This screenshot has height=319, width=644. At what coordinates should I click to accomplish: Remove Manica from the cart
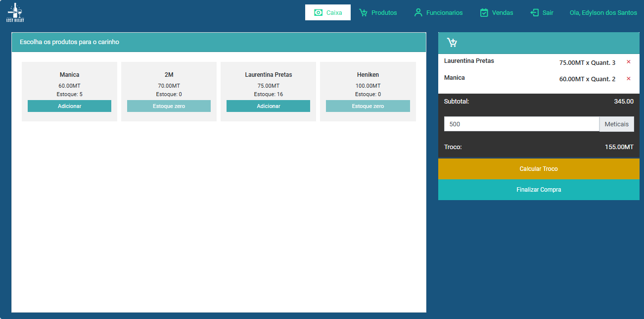tap(628, 79)
